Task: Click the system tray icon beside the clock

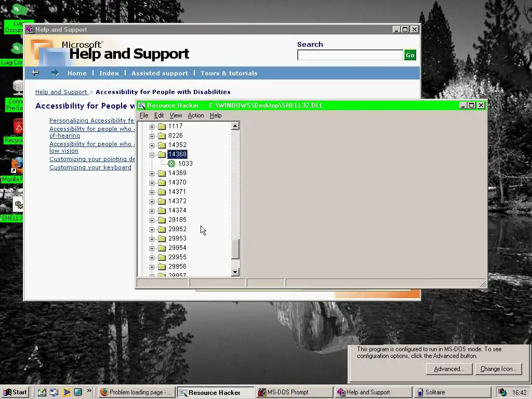Action: click(x=502, y=392)
